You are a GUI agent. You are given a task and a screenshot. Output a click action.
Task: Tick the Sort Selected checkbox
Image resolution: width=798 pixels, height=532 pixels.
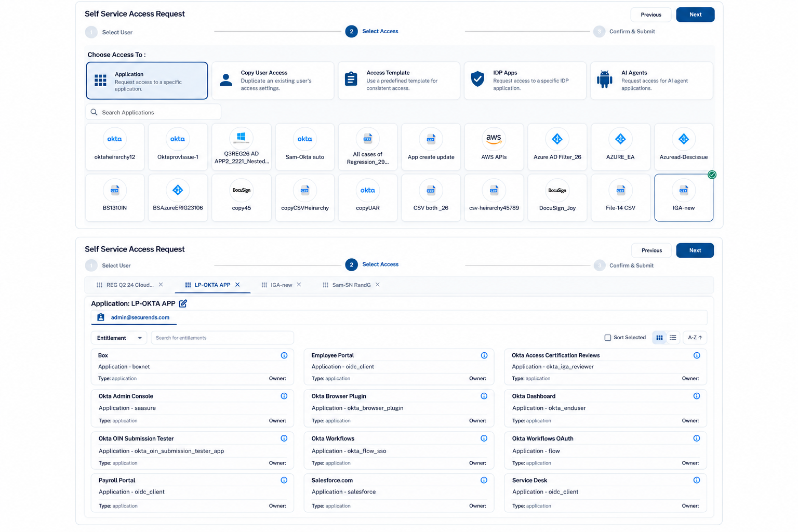608,338
